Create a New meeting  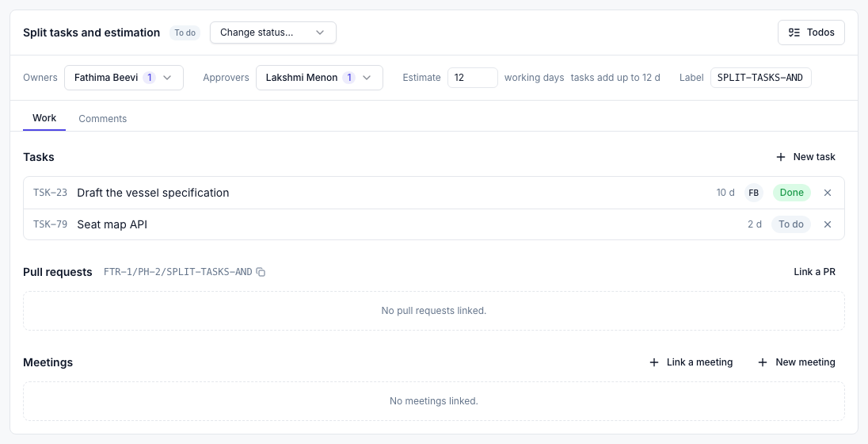pyautogui.click(x=797, y=362)
